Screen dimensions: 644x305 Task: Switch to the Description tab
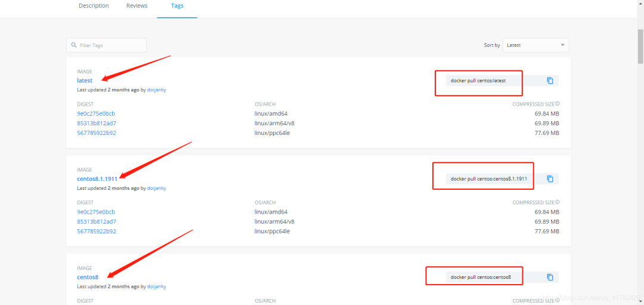pyautogui.click(x=94, y=6)
